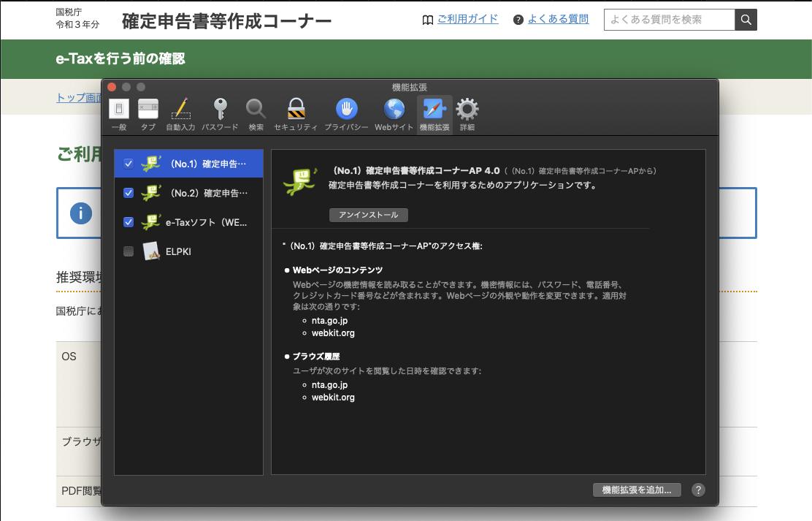Open セキュリティ padlock preferences
The height and width of the screenshot is (521, 812).
point(296,114)
